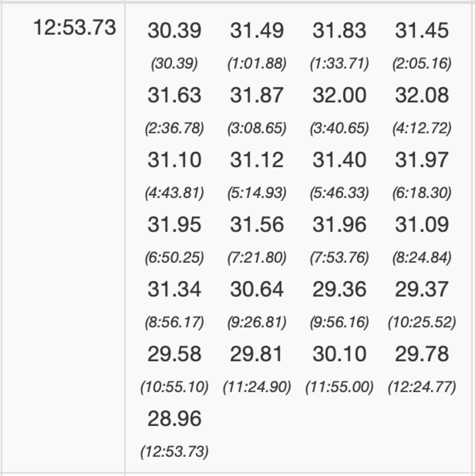475x476 pixels.
Task: Click the 31.56 lap split
Action: click(257, 225)
